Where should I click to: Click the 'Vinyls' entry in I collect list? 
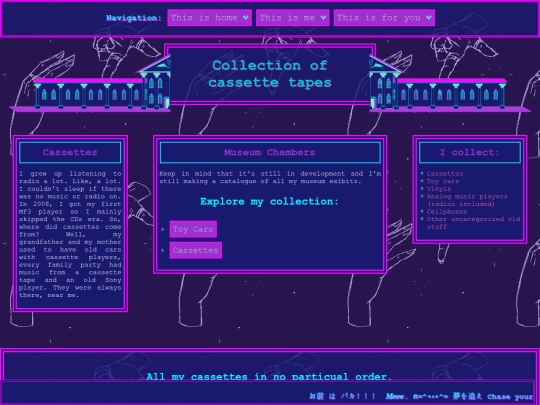[439, 189]
